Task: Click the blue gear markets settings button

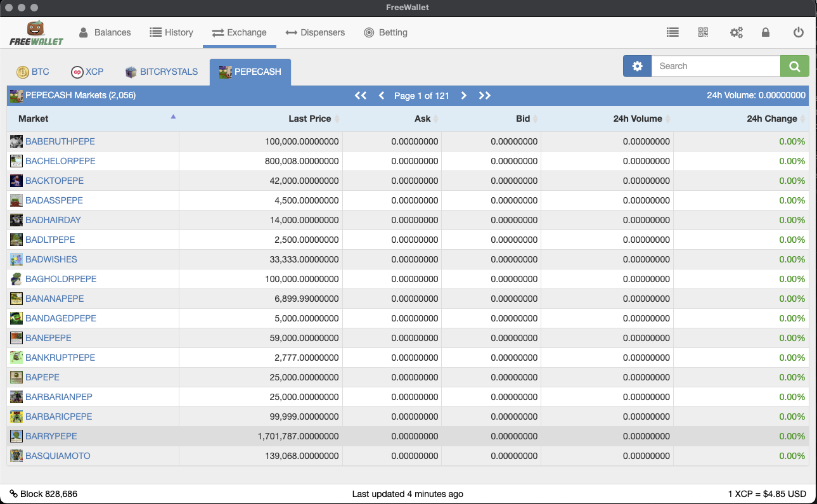Action: pyautogui.click(x=637, y=66)
